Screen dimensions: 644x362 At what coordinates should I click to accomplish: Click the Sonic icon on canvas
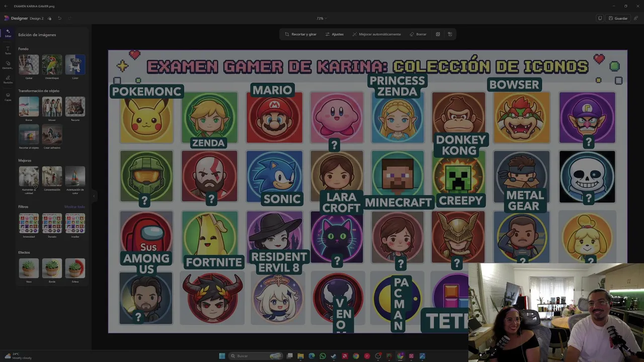point(274,176)
